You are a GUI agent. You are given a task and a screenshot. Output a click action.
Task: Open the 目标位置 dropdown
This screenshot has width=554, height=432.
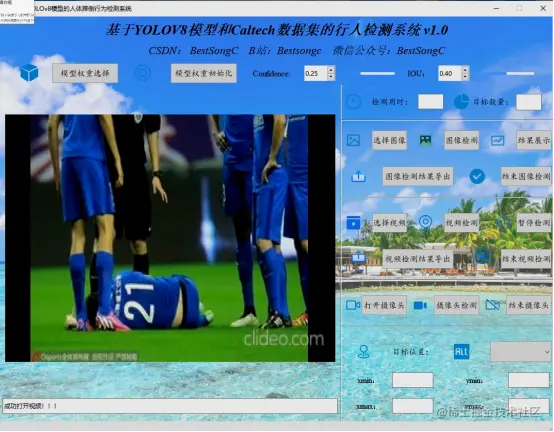[521, 352]
